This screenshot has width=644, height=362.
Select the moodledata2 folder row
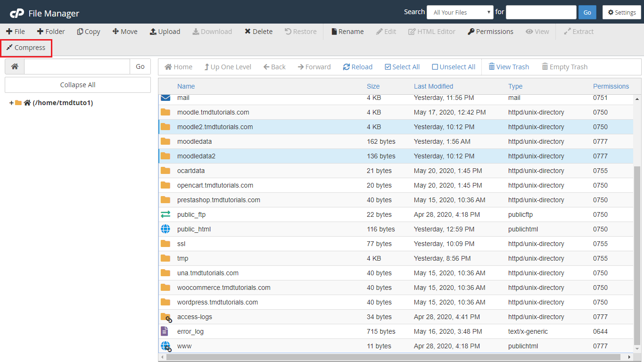pos(196,156)
